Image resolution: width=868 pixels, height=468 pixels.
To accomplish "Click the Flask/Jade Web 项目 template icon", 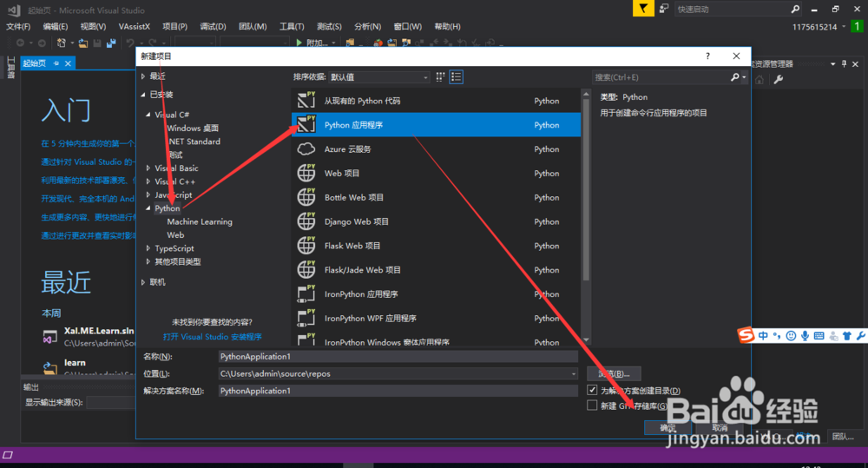I will point(306,270).
